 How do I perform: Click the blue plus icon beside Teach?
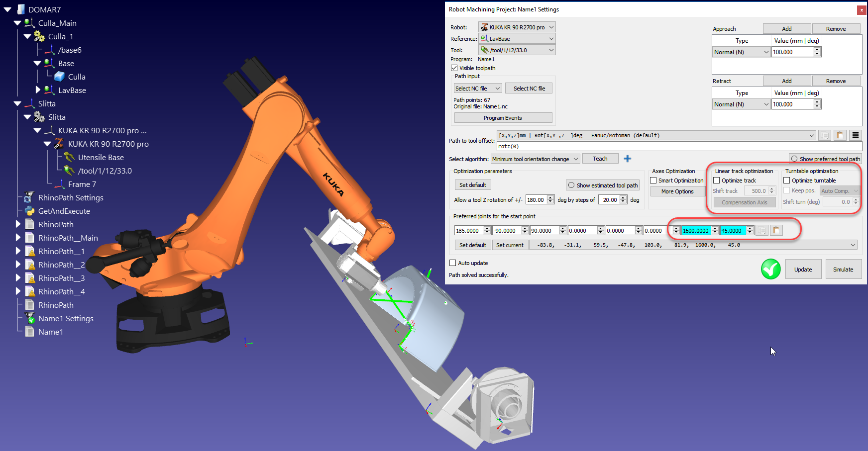coord(627,159)
